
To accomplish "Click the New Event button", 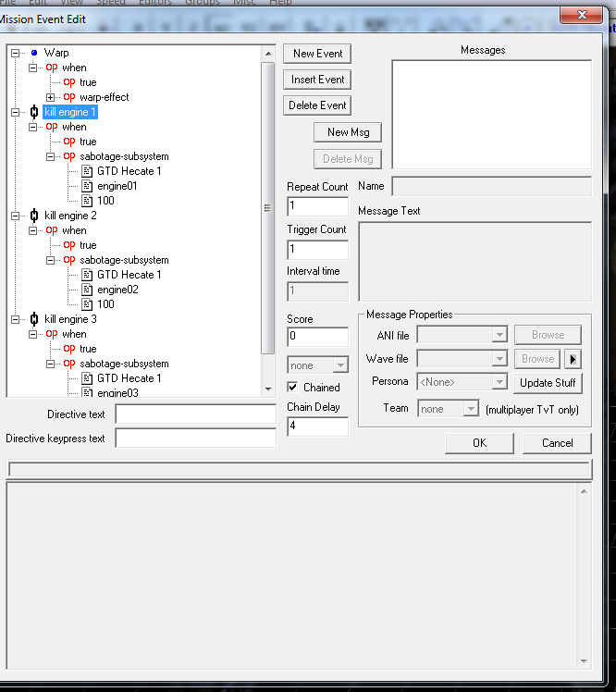I will 317,54.
